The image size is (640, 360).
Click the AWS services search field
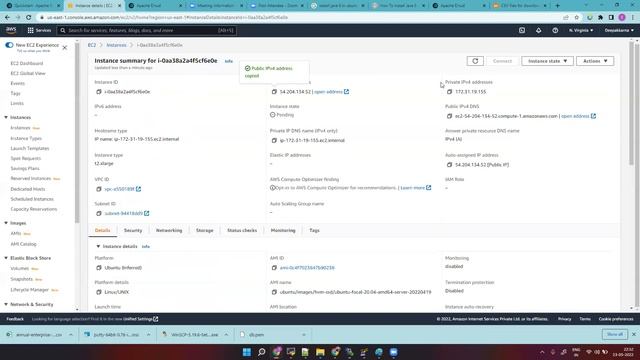147,30
